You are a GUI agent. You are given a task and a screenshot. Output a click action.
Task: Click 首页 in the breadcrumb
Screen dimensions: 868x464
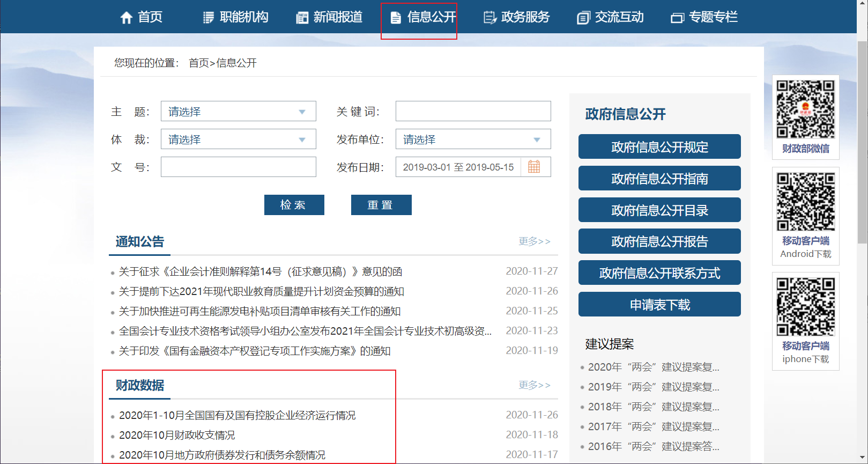click(x=198, y=63)
